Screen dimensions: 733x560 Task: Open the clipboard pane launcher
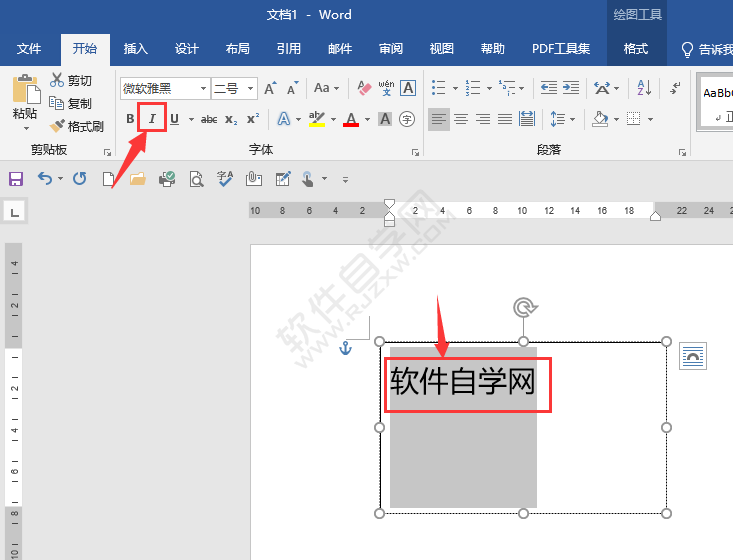[x=108, y=152]
